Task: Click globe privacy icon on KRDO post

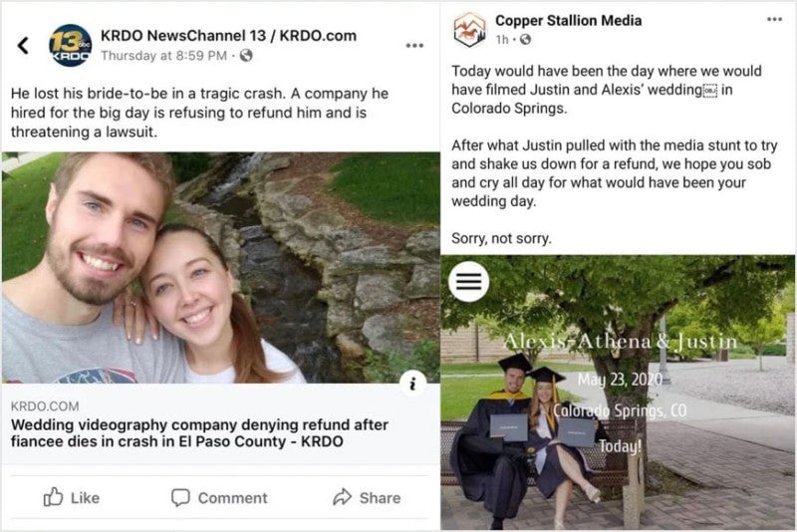Action: point(246,56)
